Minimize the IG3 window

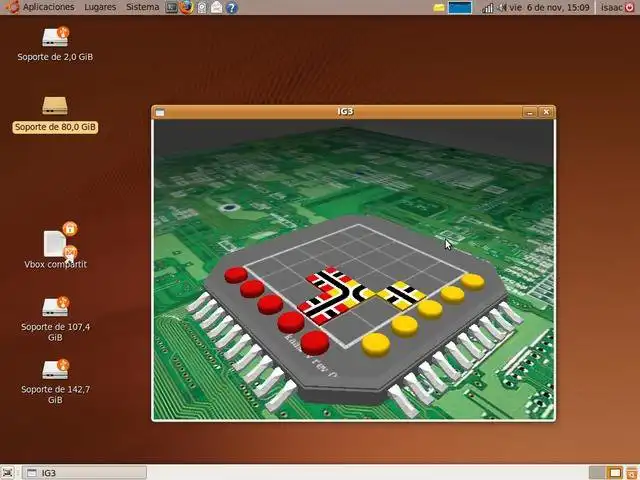pos(530,112)
